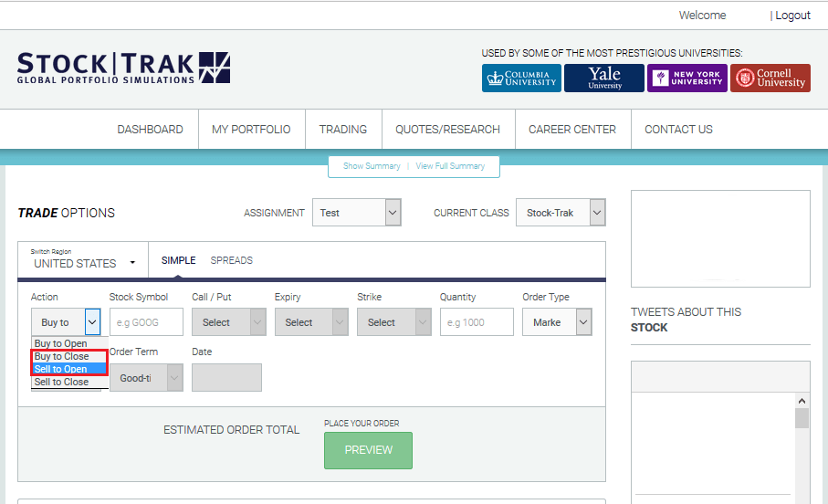
Task: Click the StockTrak logo
Action: coord(123,68)
